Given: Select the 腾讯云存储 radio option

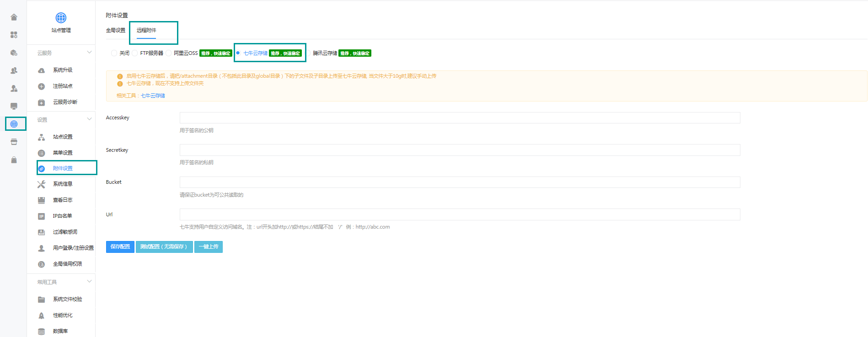Looking at the screenshot, I should click(308, 53).
